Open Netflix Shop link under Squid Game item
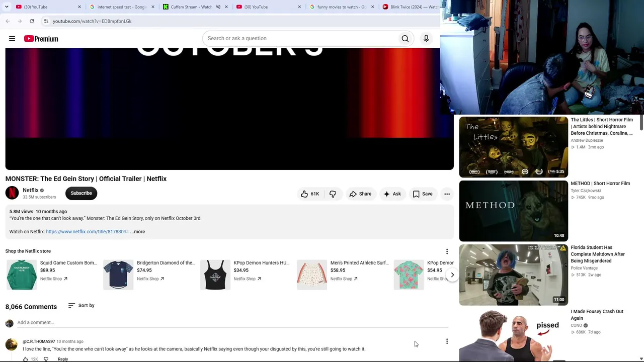644x362 pixels. (x=54, y=279)
